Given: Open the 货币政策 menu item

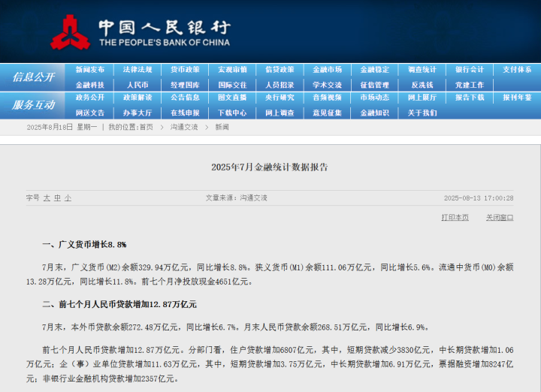Looking at the screenshot, I should point(185,70).
